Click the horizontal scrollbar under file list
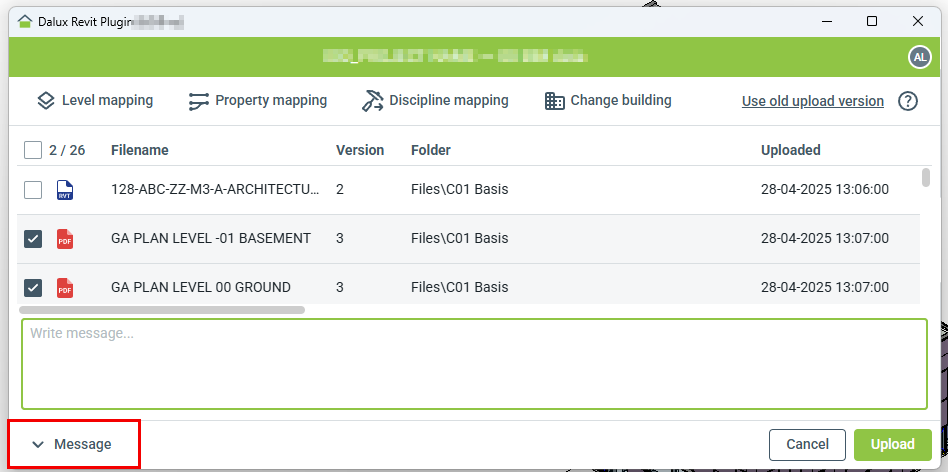Screen dimensions: 948x472 (162, 310)
